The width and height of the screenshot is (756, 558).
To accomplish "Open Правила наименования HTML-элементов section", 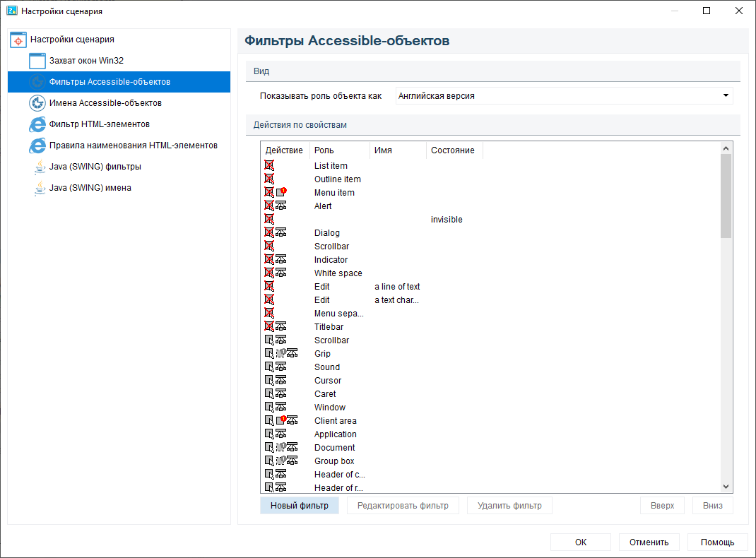I will point(133,146).
